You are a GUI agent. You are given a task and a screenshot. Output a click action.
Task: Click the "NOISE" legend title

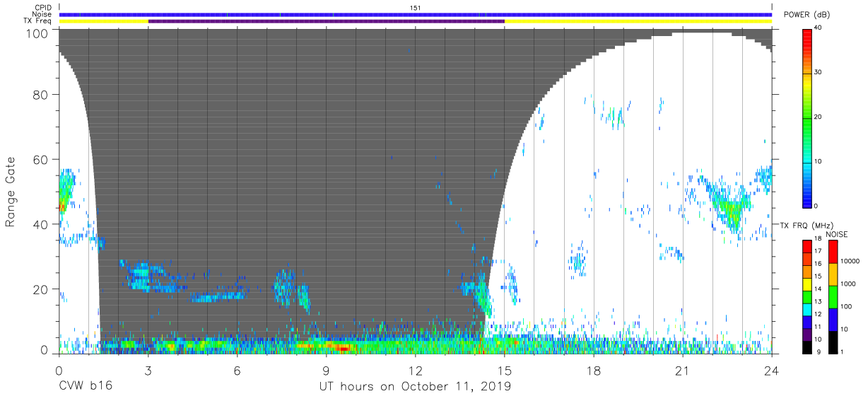click(x=837, y=234)
